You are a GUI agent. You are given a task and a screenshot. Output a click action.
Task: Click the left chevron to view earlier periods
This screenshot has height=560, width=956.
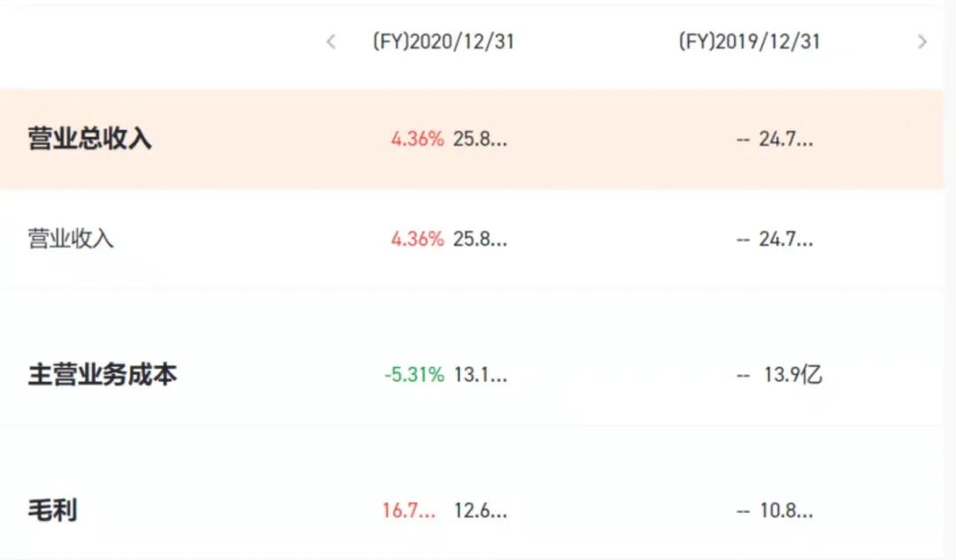(x=330, y=42)
